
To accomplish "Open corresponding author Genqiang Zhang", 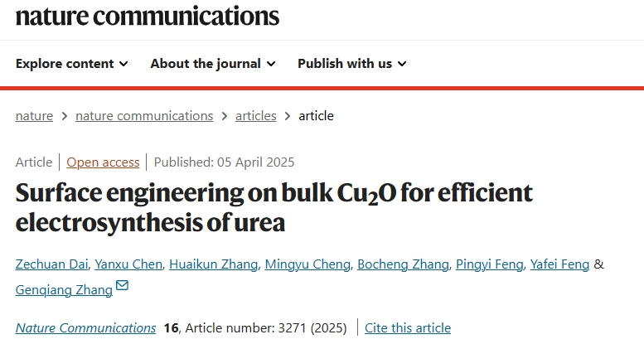I will point(64,290).
